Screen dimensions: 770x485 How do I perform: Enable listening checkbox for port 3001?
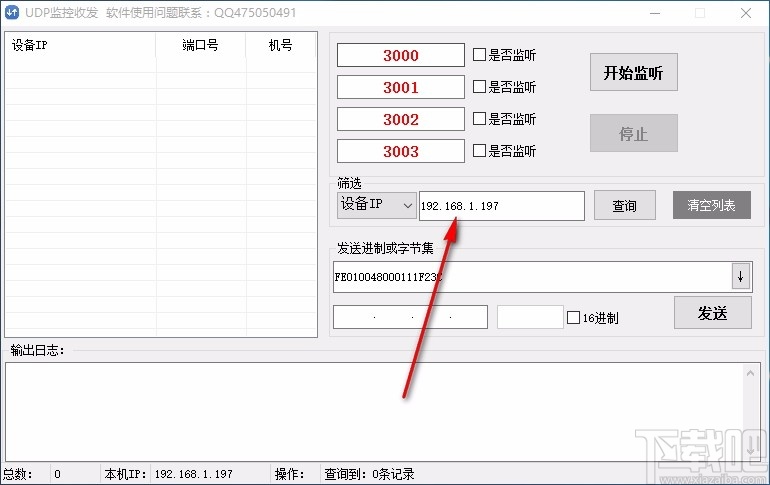(479, 86)
